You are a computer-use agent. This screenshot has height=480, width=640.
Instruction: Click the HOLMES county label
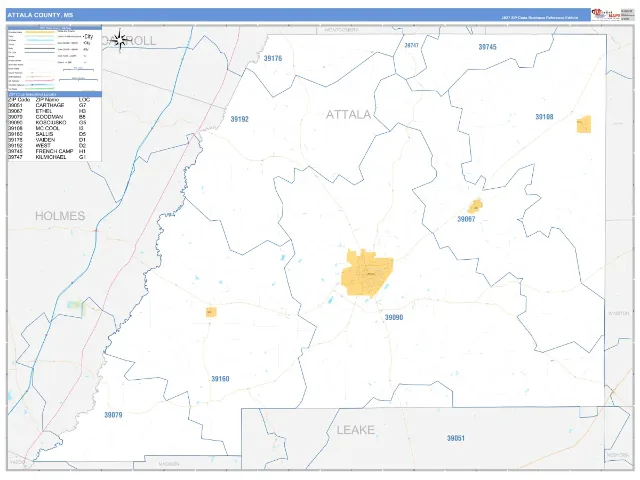coord(60,216)
